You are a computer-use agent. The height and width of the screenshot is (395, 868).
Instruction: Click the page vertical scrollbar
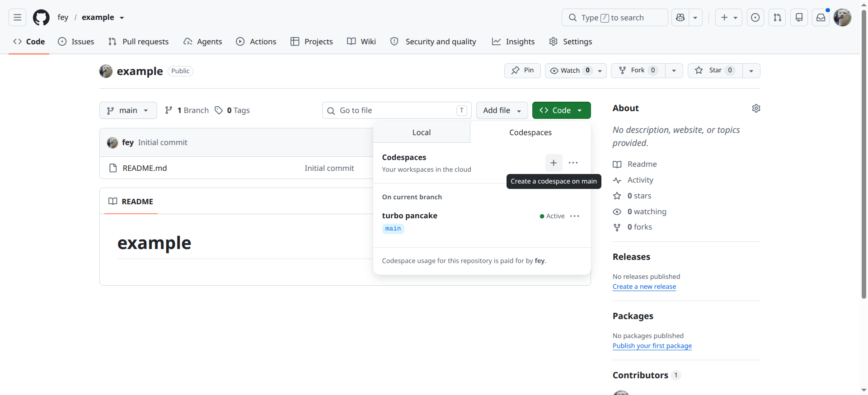[863, 154]
